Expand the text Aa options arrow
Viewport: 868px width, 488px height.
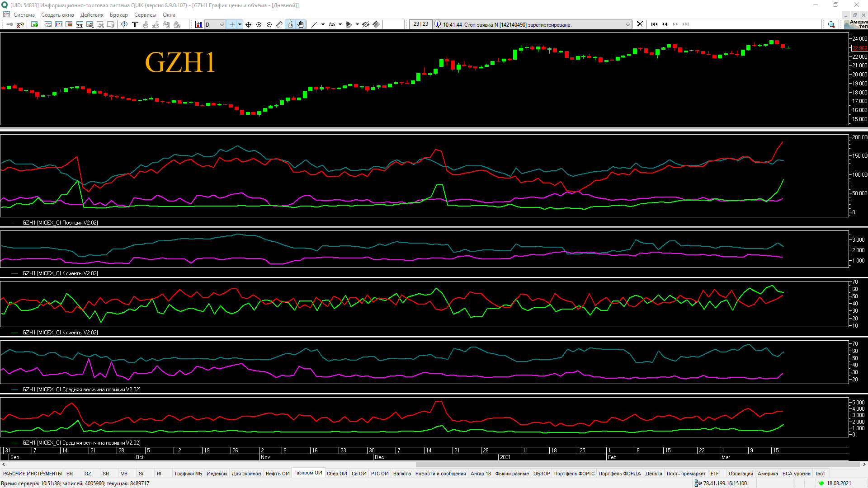[x=340, y=24]
